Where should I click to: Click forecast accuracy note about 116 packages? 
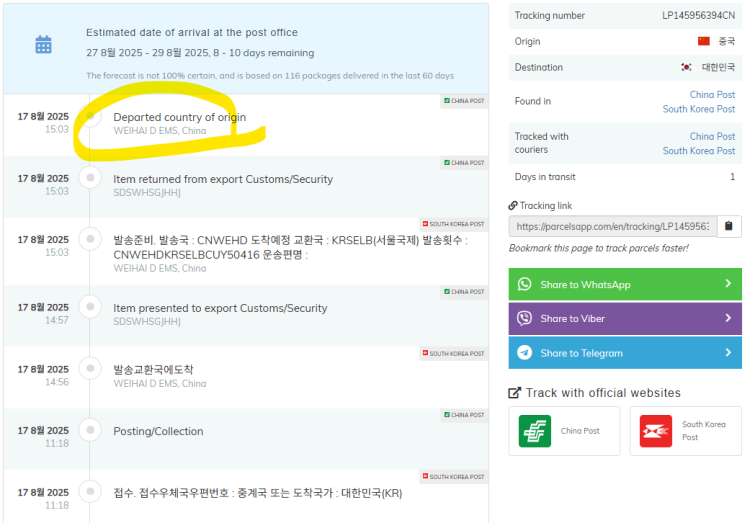click(270, 76)
